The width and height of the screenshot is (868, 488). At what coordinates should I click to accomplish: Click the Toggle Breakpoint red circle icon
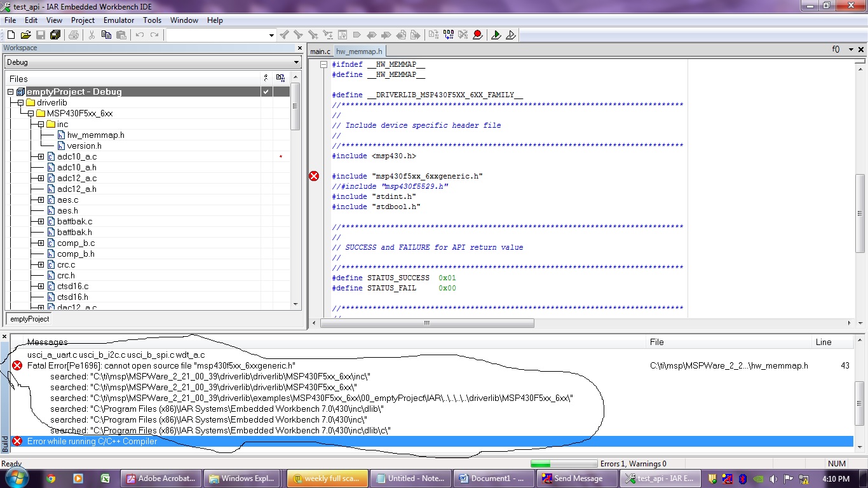coord(477,35)
